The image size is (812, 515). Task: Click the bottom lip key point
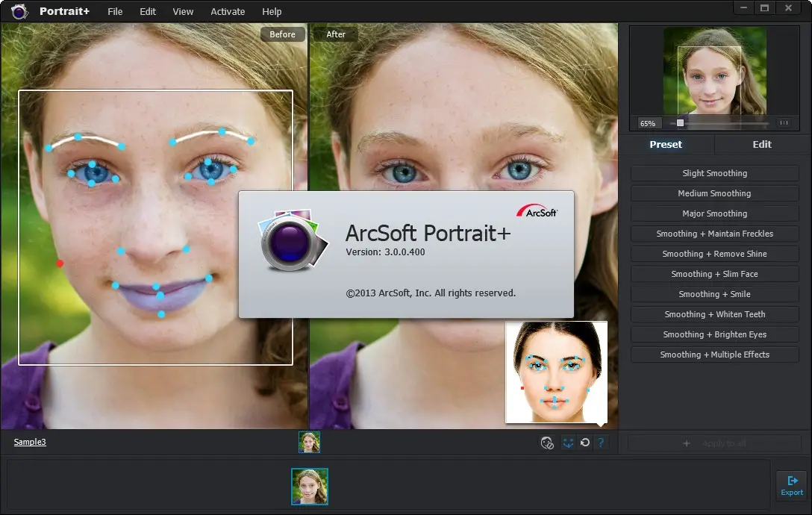pos(161,314)
